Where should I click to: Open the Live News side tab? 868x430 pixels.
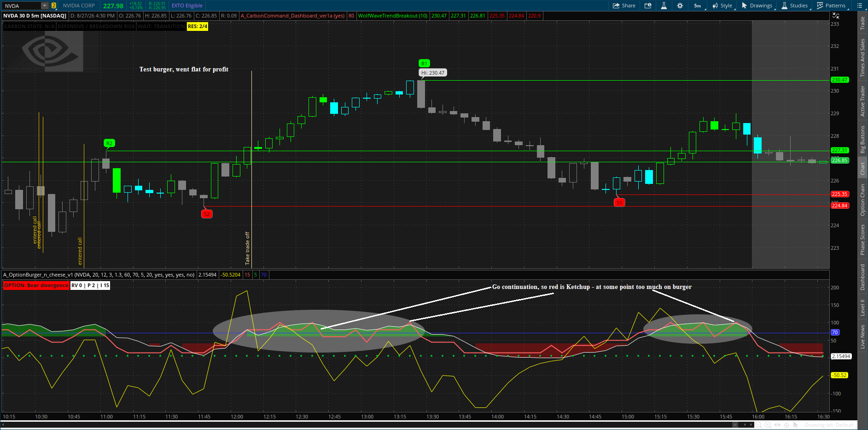pyautogui.click(x=862, y=336)
